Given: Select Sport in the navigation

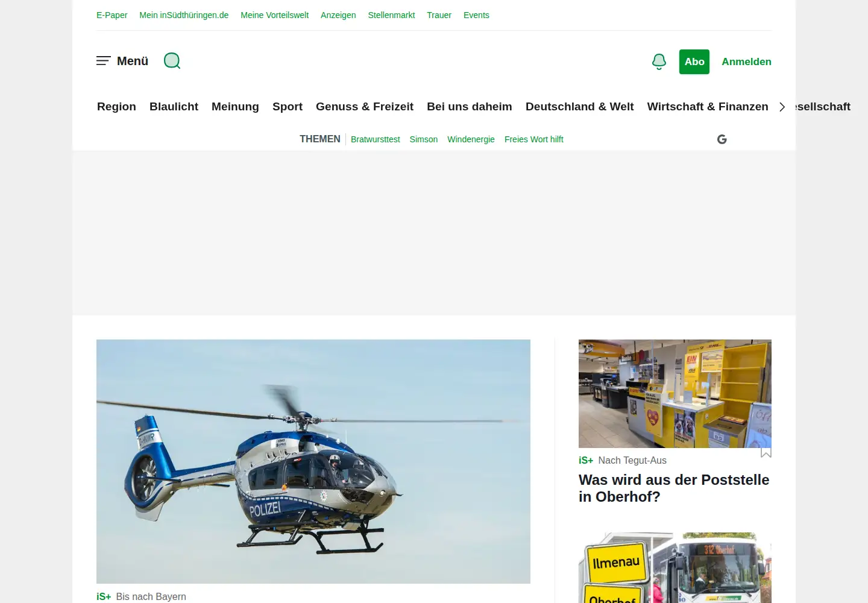Looking at the screenshot, I should point(288,107).
